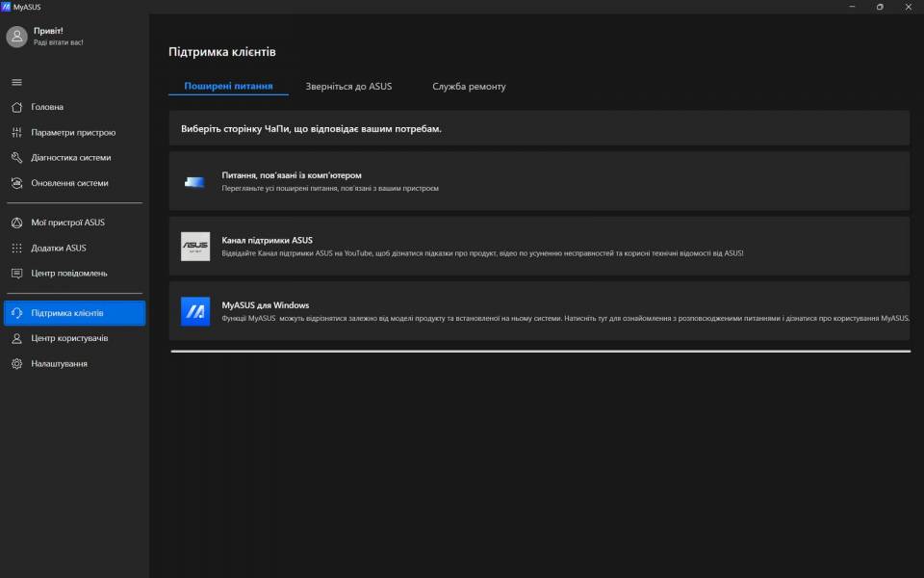Click the Підтримка клієнтів page heading
This screenshot has width=924, height=578.
(222, 52)
